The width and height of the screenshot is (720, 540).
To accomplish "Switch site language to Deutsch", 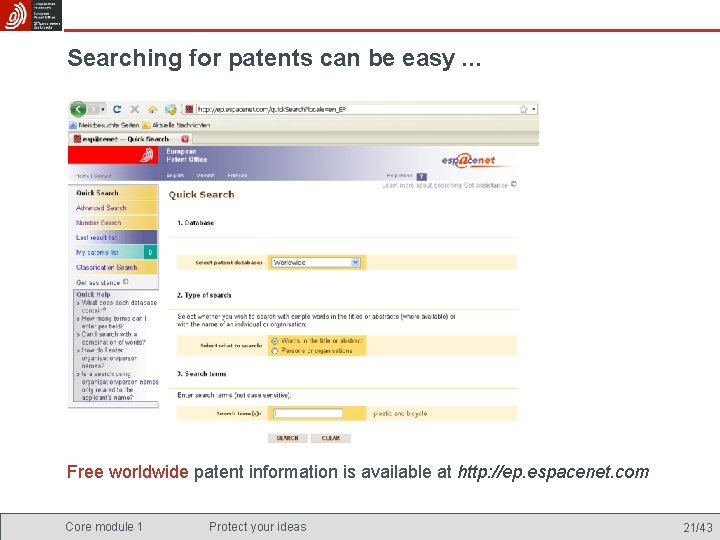I will (x=206, y=175).
